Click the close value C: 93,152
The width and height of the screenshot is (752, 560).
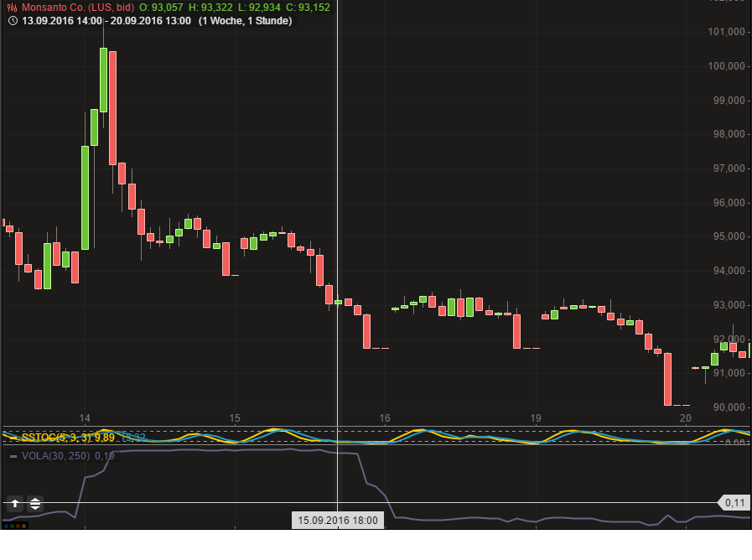pyautogui.click(x=308, y=8)
